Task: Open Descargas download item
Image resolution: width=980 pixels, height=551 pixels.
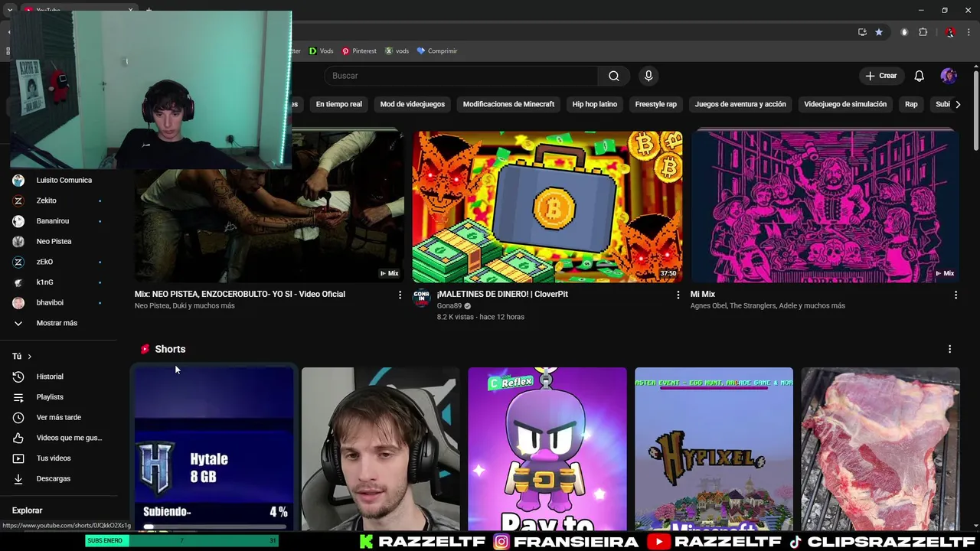Action: [59, 479]
